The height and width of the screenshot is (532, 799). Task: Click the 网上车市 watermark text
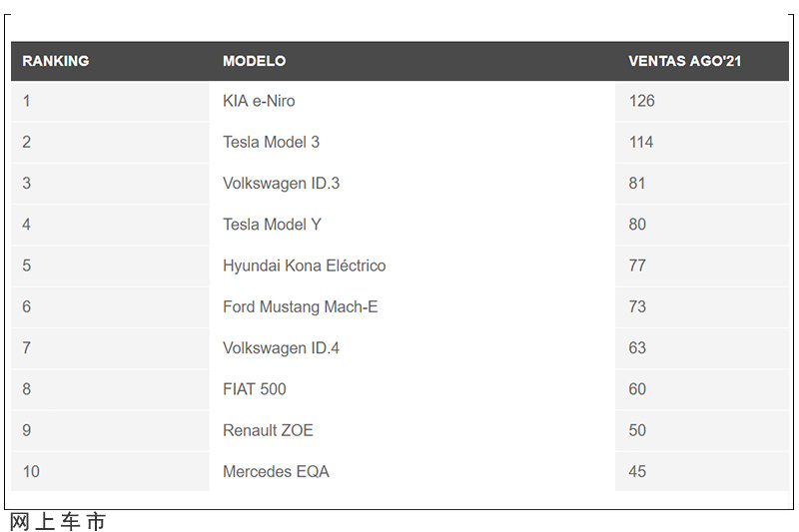coord(58,522)
